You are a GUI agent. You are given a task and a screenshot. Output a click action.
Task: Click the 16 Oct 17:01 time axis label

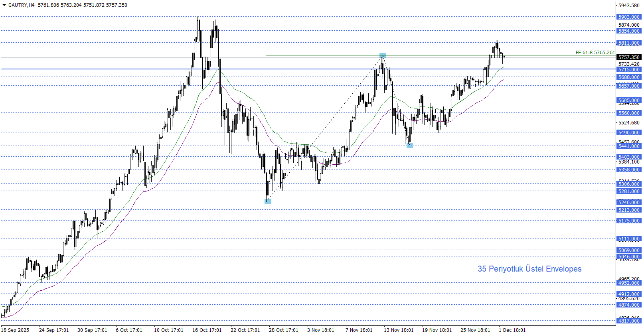207,330
